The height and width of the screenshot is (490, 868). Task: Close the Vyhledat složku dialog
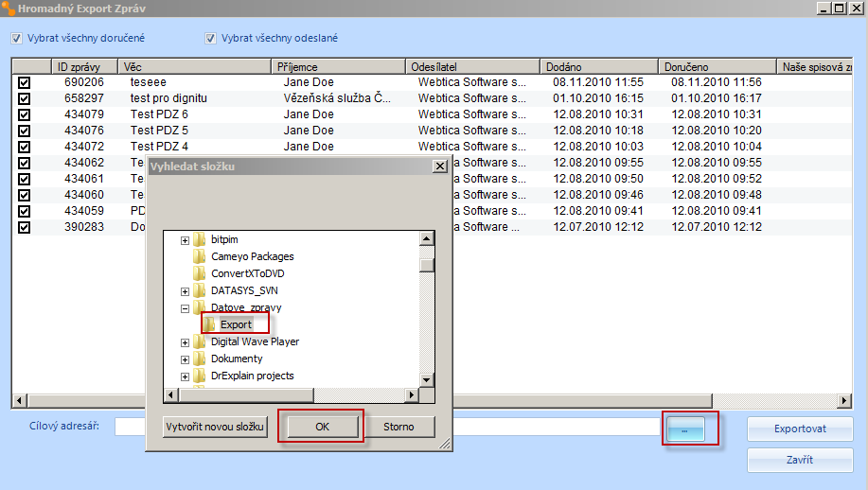tap(439, 166)
